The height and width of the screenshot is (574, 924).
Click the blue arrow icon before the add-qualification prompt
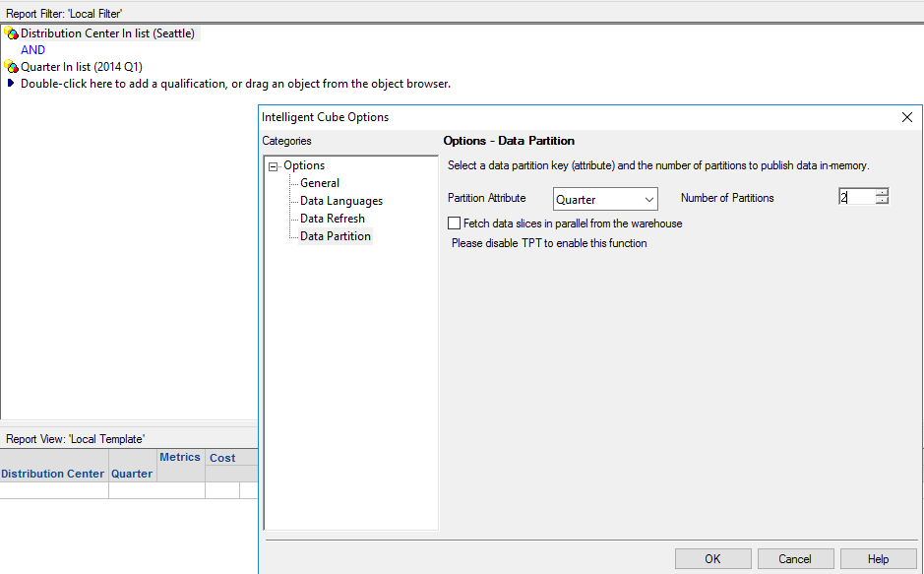(x=10, y=84)
